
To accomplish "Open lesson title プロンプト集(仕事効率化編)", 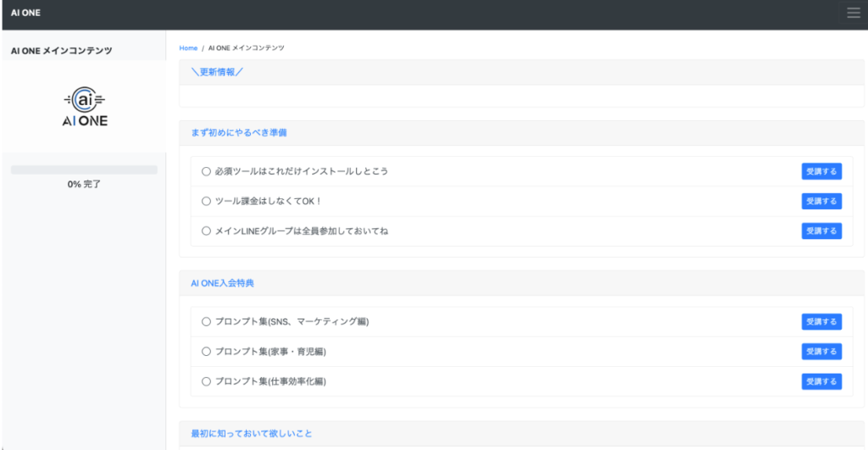I will [270, 381].
